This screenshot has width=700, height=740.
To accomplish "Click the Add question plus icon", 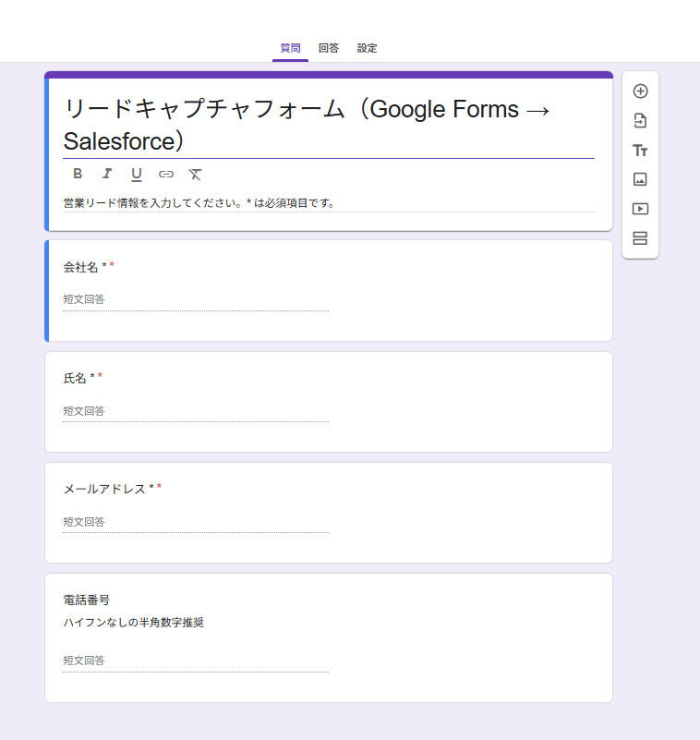I will (x=640, y=91).
